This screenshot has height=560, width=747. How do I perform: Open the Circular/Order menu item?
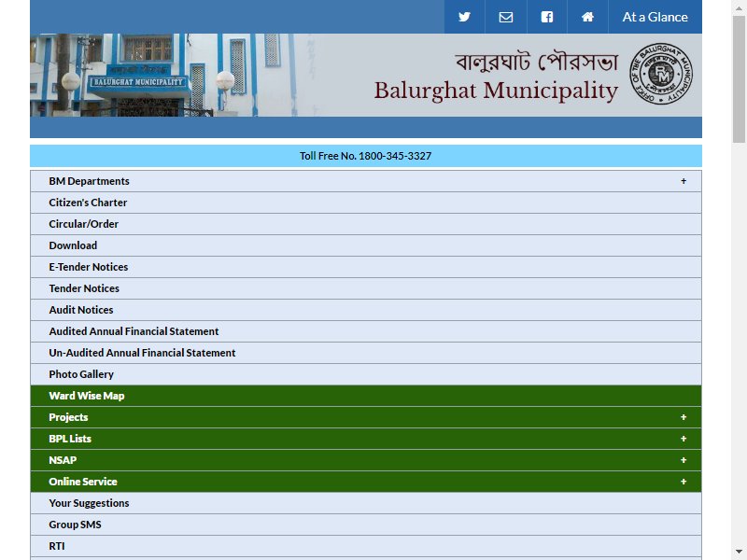[366, 224]
